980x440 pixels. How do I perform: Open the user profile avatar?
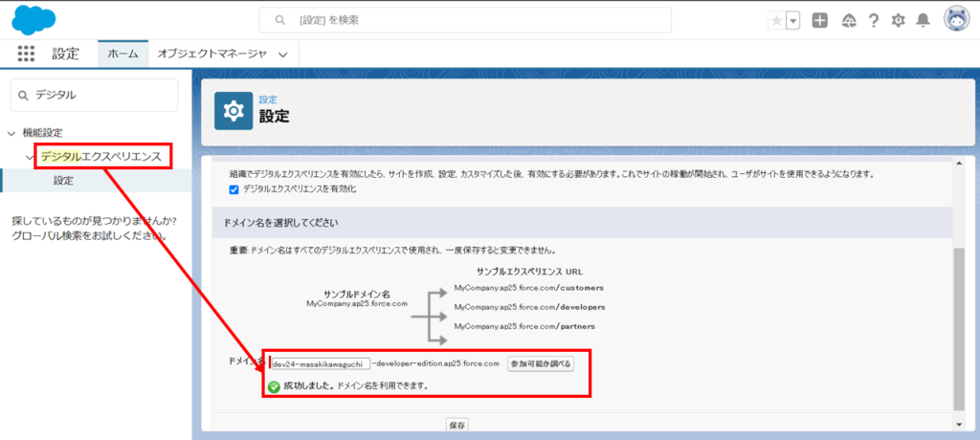coord(956,19)
